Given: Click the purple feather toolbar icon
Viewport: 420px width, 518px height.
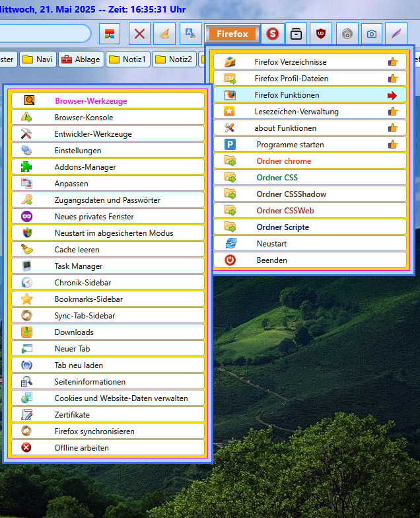Looking at the screenshot, I should (396, 34).
